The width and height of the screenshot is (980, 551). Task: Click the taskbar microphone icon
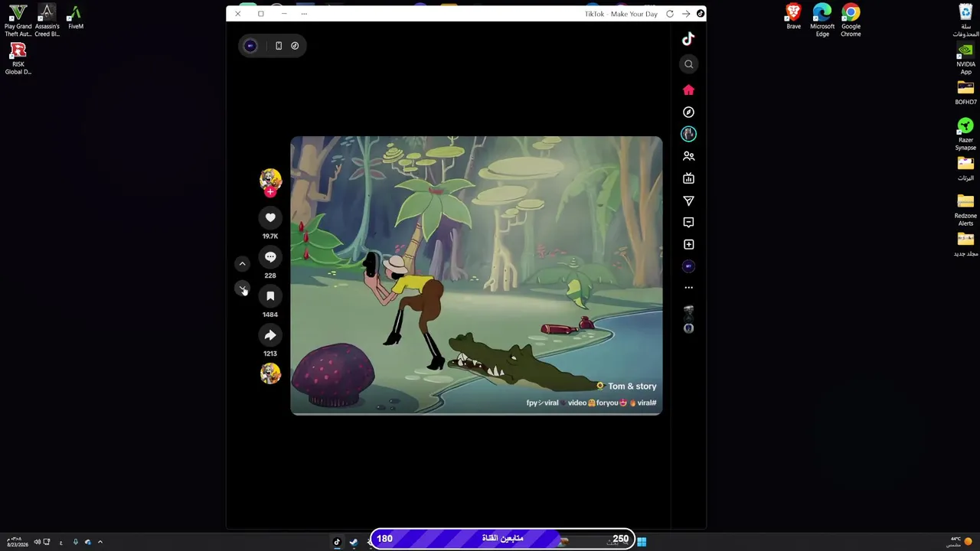point(75,542)
